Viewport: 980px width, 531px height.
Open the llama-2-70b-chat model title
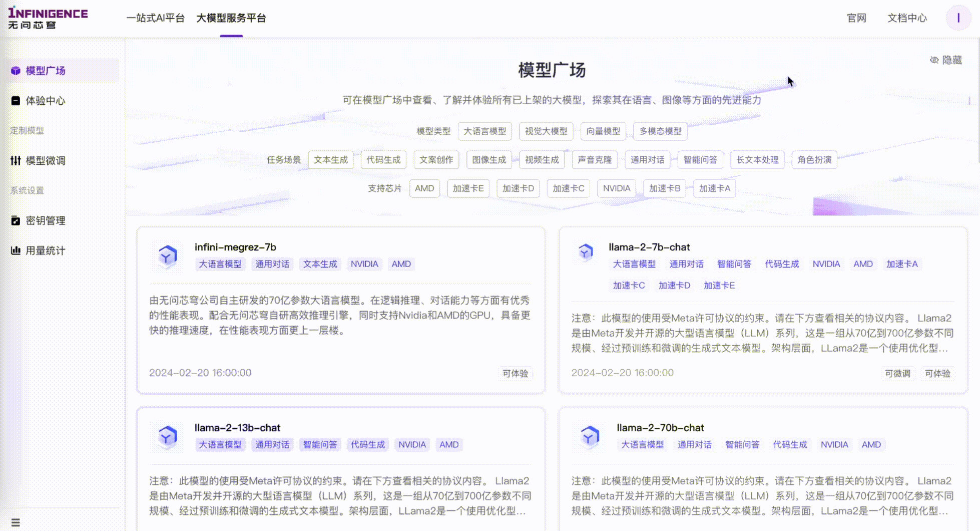(660, 428)
